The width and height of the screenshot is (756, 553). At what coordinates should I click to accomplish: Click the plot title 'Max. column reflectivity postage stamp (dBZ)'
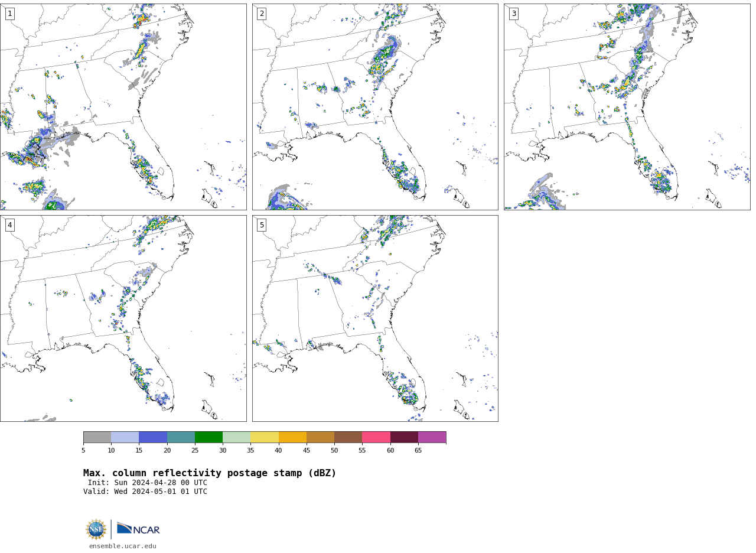tap(210, 473)
